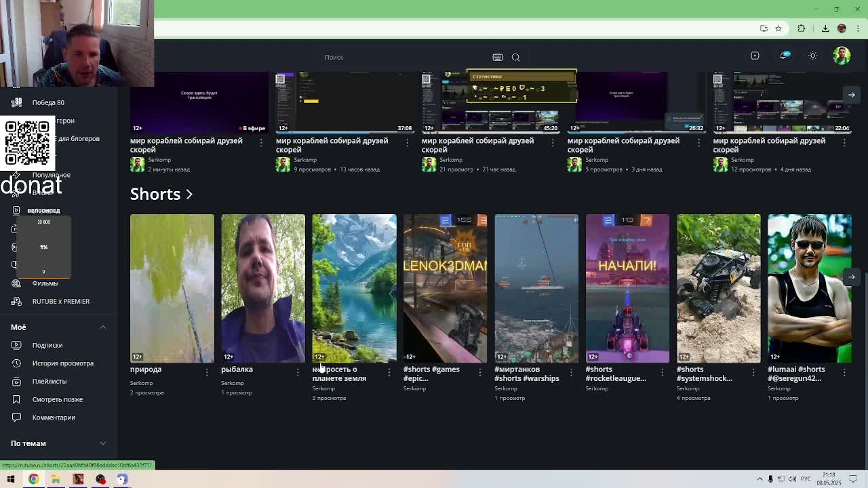
Task: Open the 45:20 video thumbnail
Action: coord(491,102)
